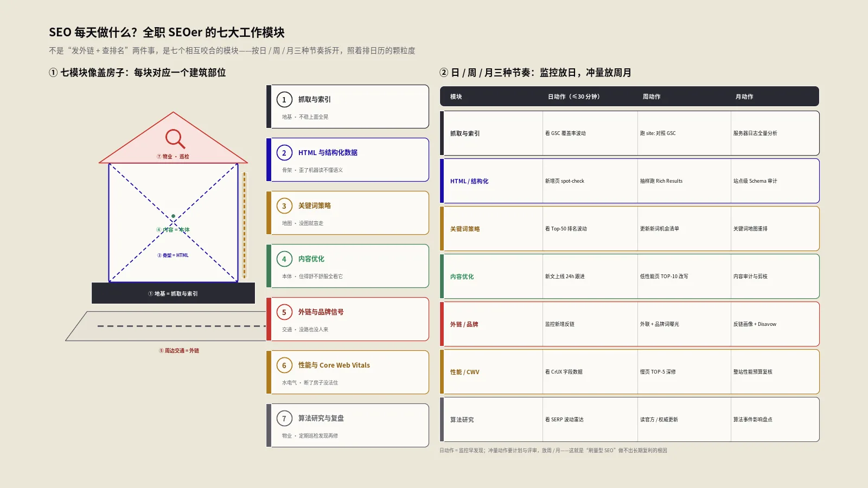Viewport: 868px width, 488px height.
Task: Click table row label 外链 / 品牌
Action: [464, 324]
